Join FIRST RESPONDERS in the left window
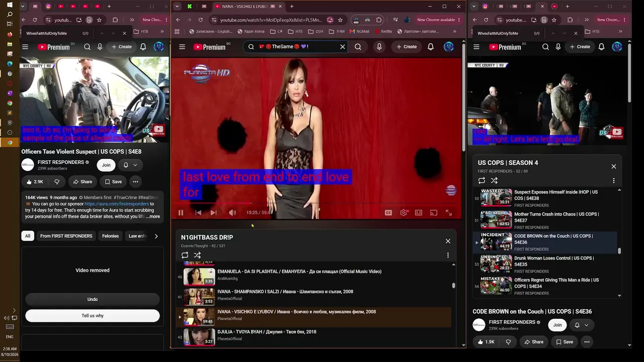The height and width of the screenshot is (362, 644). click(x=106, y=165)
